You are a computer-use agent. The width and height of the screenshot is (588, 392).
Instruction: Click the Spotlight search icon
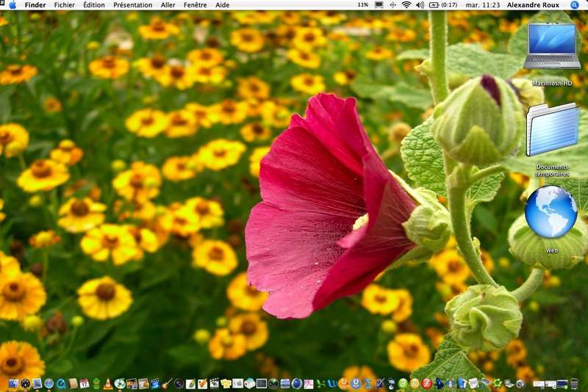pos(575,5)
